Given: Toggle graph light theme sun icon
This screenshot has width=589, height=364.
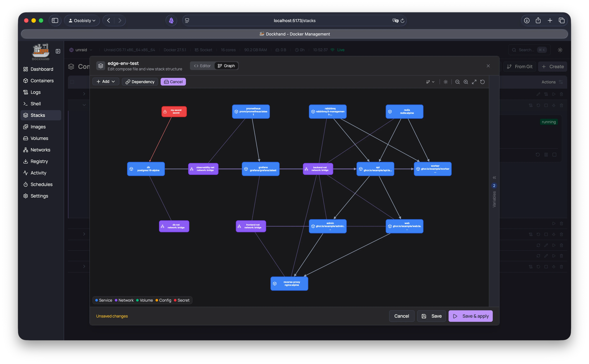Looking at the screenshot, I should tap(446, 82).
